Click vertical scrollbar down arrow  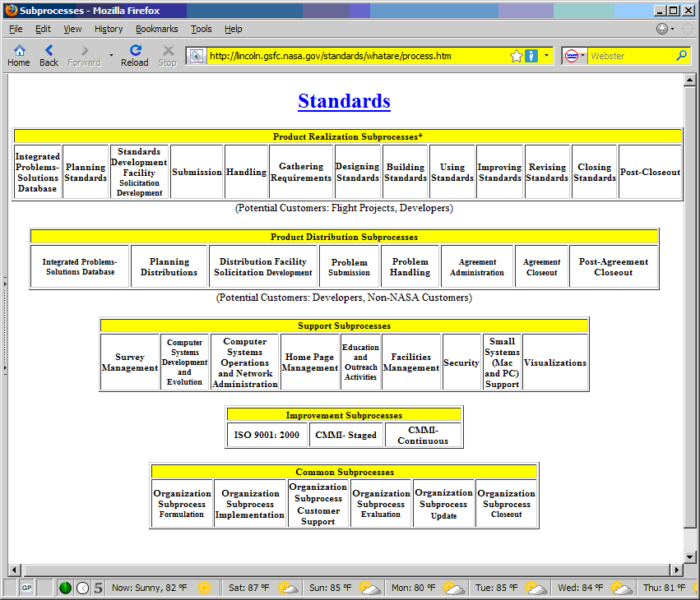point(690,556)
